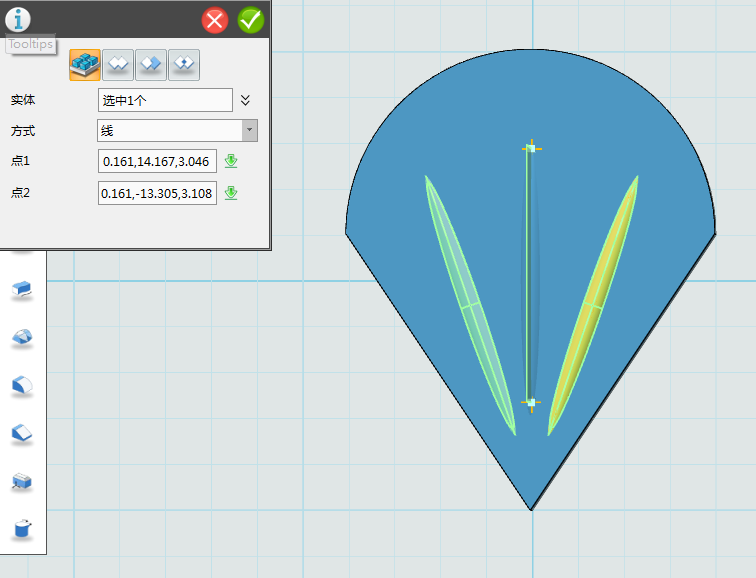This screenshot has height=578, width=756.
Task: Select the intersect boolean mode icon
Action: click(184, 65)
